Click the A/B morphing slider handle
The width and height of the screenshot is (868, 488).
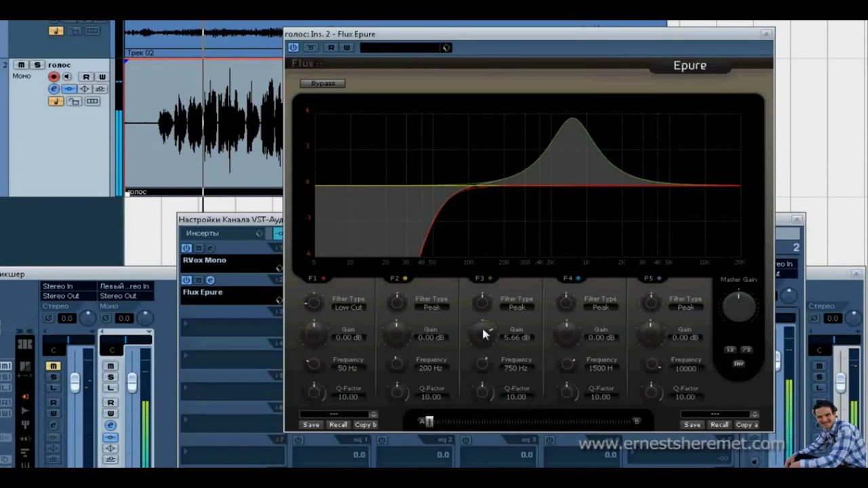[x=429, y=422]
